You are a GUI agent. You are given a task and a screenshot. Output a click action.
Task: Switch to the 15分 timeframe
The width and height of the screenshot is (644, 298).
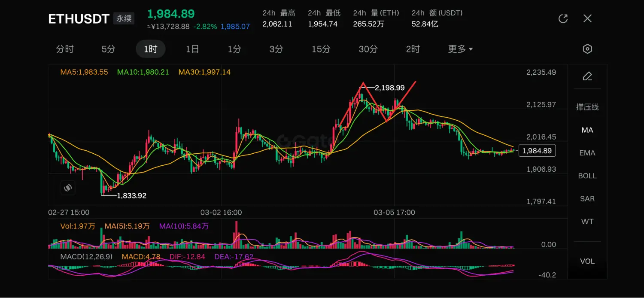pyautogui.click(x=321, y=49)
